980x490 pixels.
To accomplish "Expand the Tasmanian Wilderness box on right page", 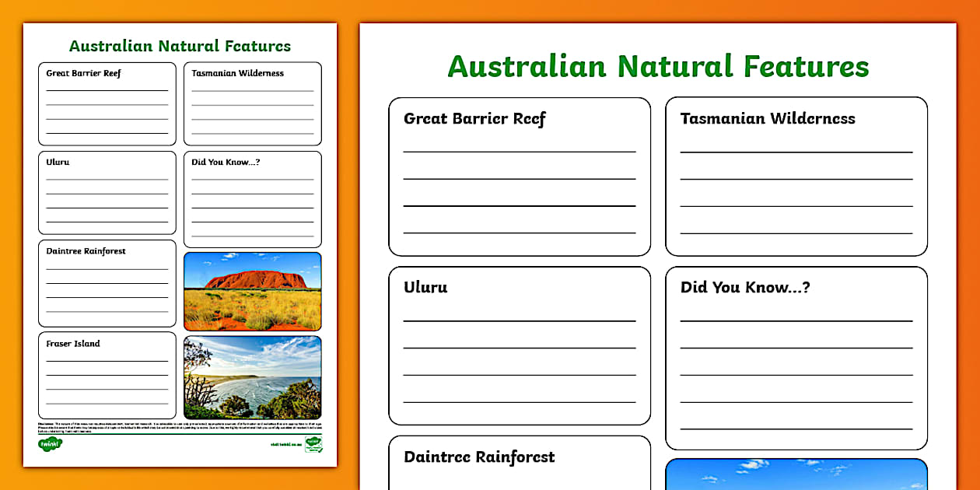I will click(x=796, y=176).
